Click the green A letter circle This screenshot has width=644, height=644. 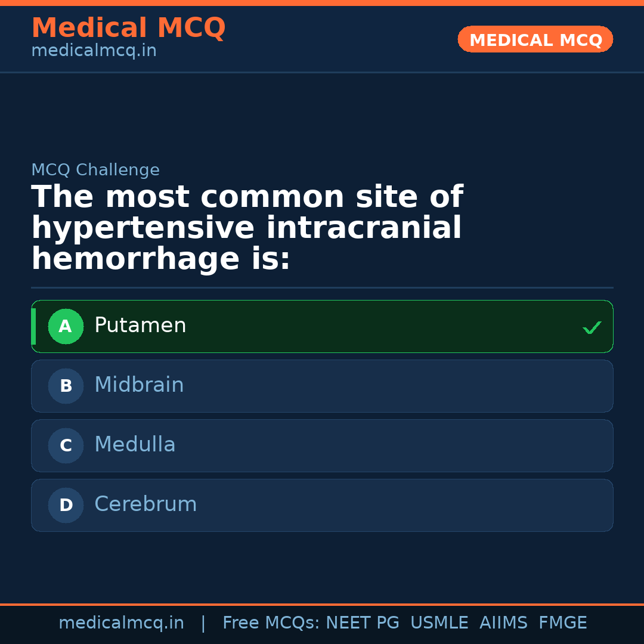[x=66, y=326]
